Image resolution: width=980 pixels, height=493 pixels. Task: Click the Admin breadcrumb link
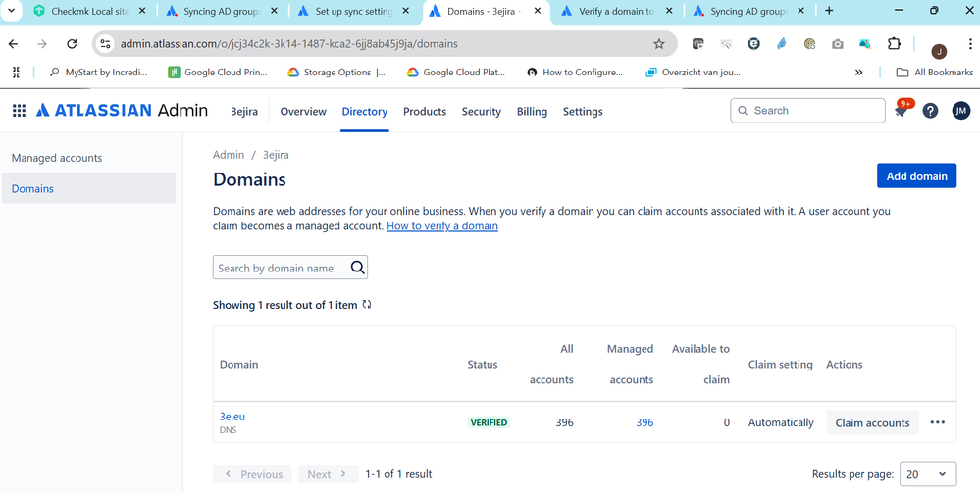[x=229, y=154]
